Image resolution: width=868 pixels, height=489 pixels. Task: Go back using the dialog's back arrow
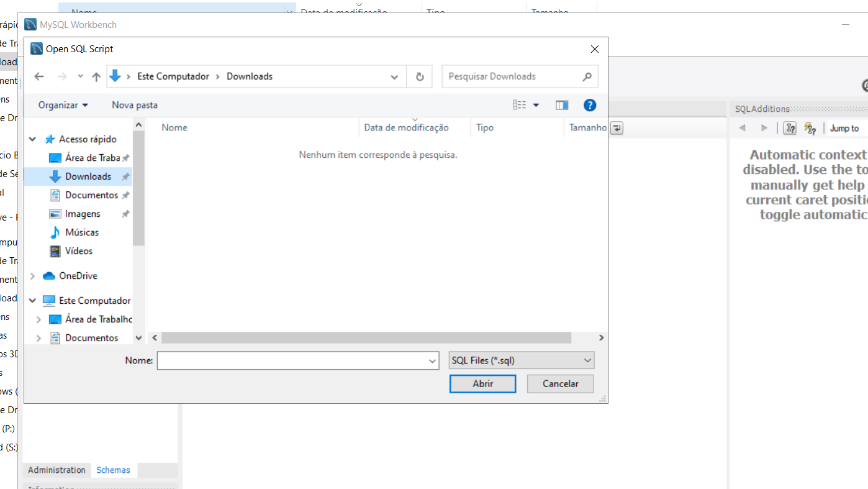(39, 76)
